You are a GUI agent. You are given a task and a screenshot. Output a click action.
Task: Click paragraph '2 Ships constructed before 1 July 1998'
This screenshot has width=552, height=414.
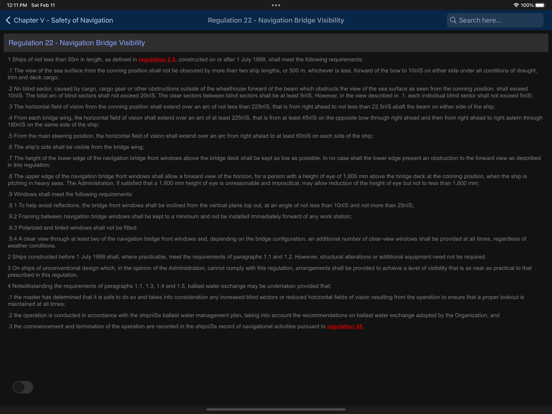(247, 257)
